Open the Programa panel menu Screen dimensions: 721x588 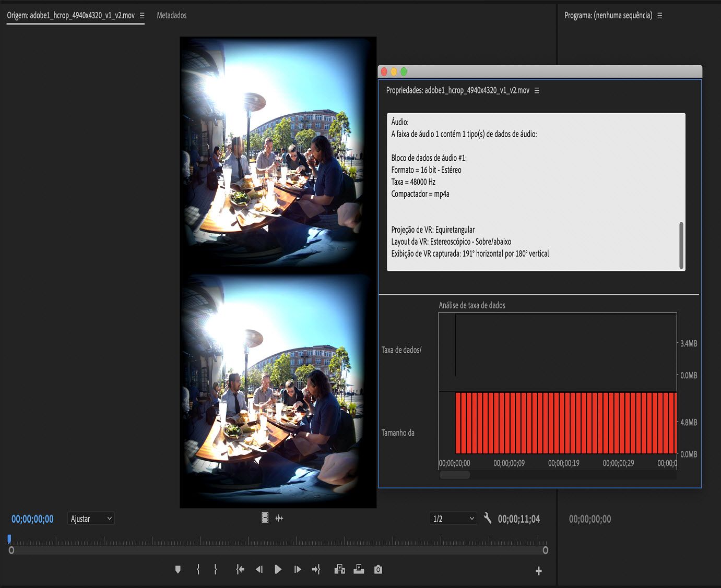(x=659, y=16)
